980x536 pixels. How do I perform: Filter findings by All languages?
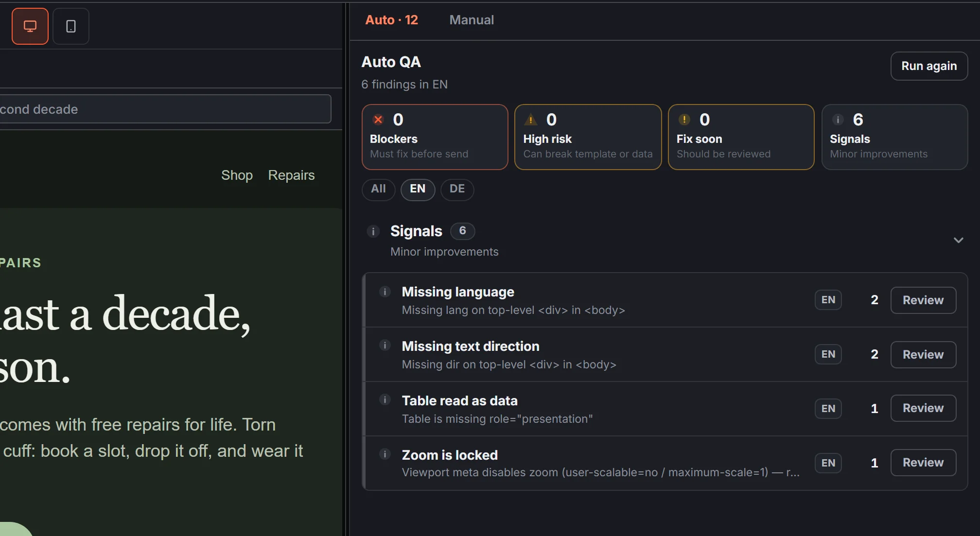(x=378, y=189)
